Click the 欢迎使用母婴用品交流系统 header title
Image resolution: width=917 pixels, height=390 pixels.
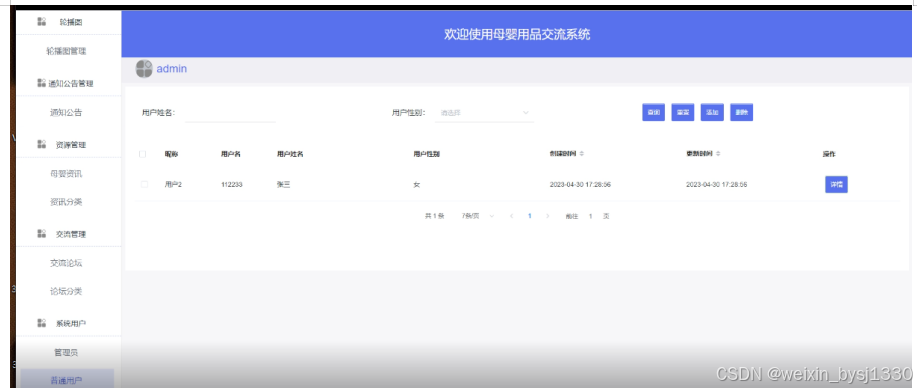click(x=517, y=34)
